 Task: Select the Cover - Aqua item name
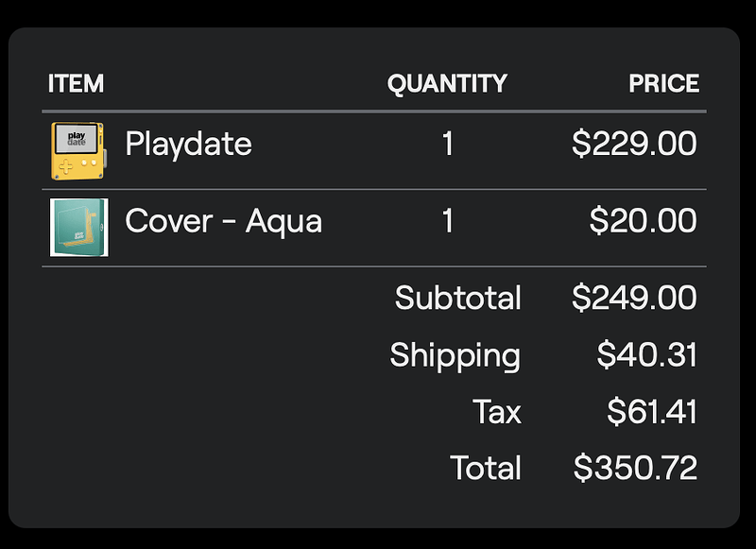223,221
